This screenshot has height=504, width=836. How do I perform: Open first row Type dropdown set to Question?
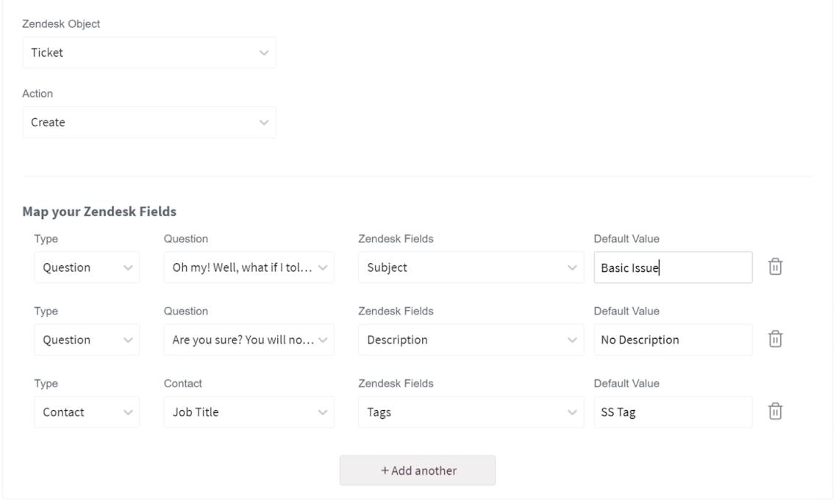coord(87,267)
